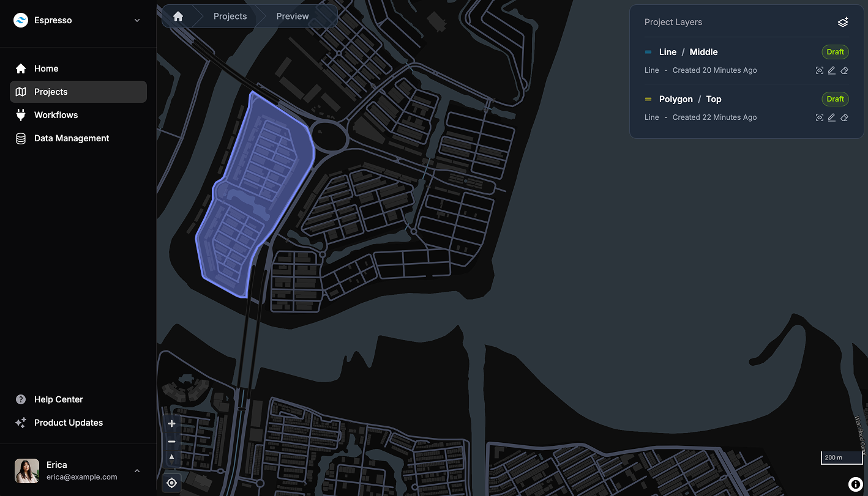Open the Espresso workspace dropdown
This screenshot has width=868, height=496.
(x=136, y=20)
